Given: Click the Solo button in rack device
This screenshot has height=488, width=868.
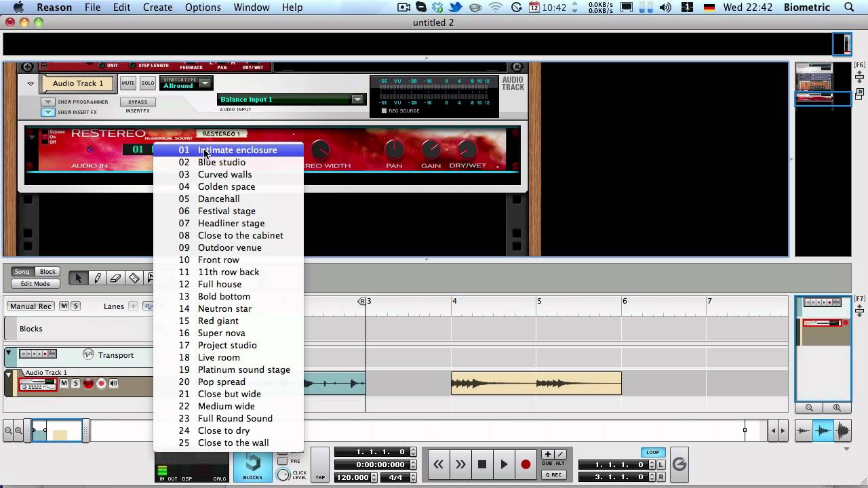Looking at the screenshot, I should coord(147,83).
